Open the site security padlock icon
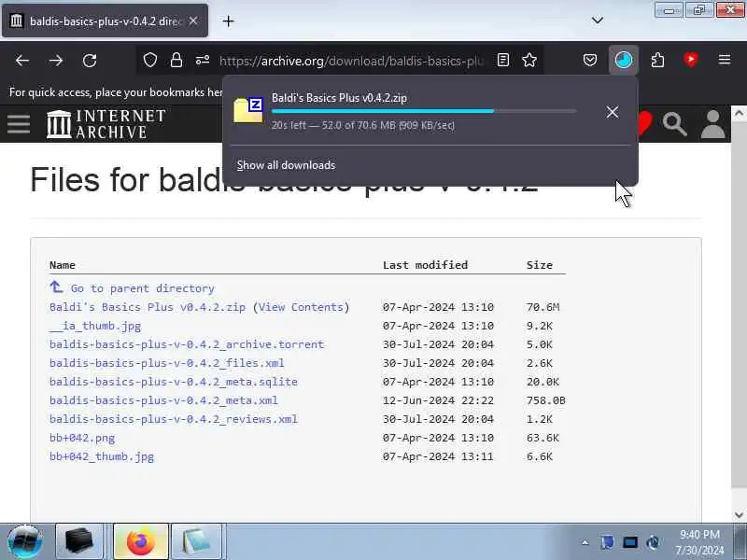This screenshot has height=560, width=747. [176, 60]
